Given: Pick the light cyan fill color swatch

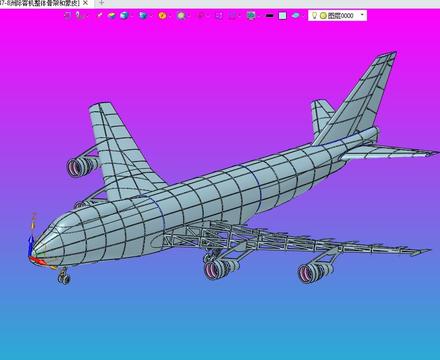Looking at the screenshot, I should (282, 16).
